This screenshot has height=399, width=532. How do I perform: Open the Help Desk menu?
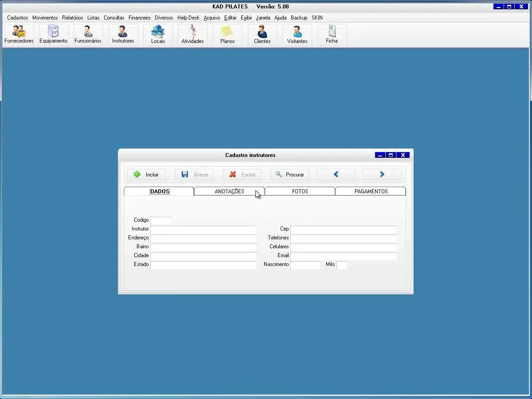click(x=188, y=18)
